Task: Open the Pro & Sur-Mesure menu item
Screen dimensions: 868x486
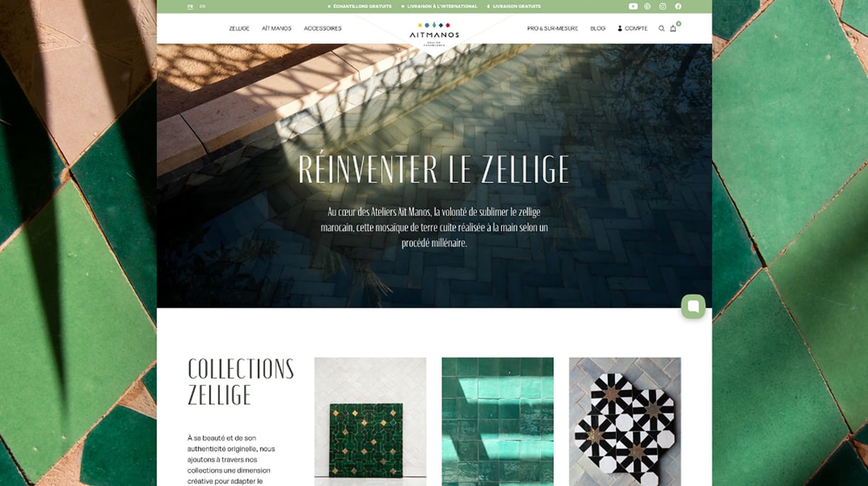Action: (x=552, y=28)
